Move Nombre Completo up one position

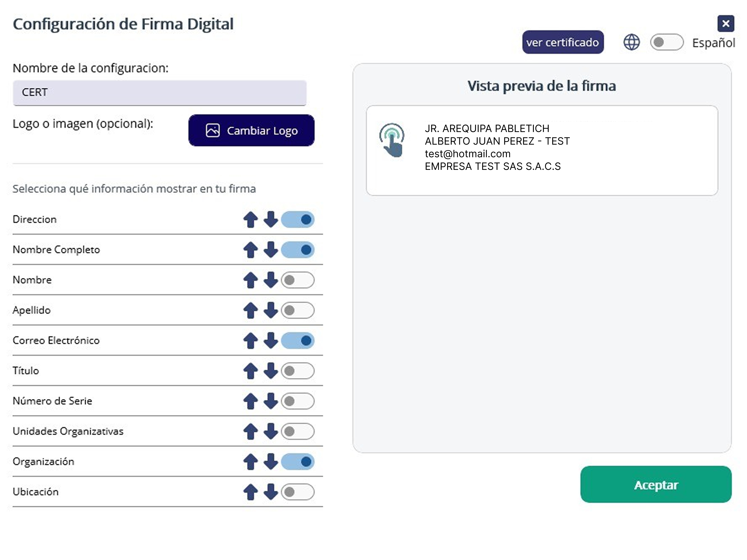pos(250,250)
